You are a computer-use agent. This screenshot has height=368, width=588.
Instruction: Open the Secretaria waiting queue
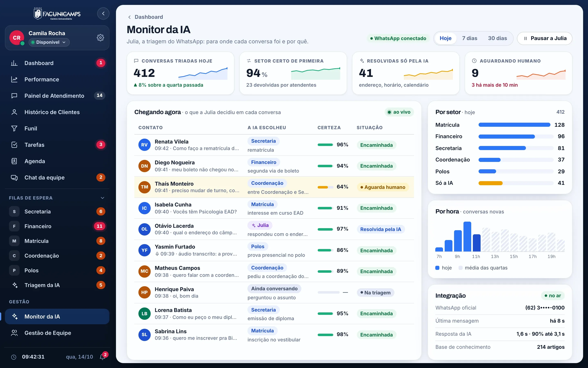pos(57,212)
